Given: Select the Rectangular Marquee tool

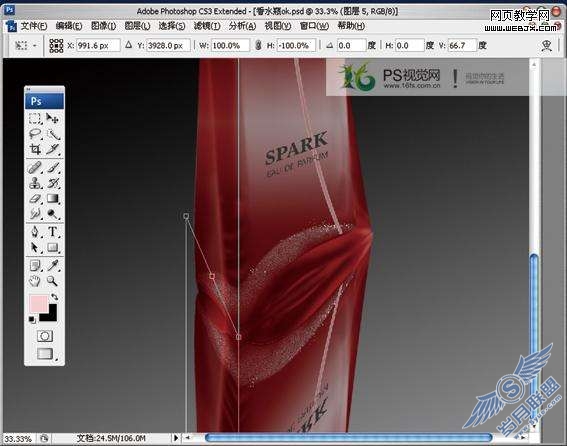Looking at the screenshot, I should coord(35,118).
